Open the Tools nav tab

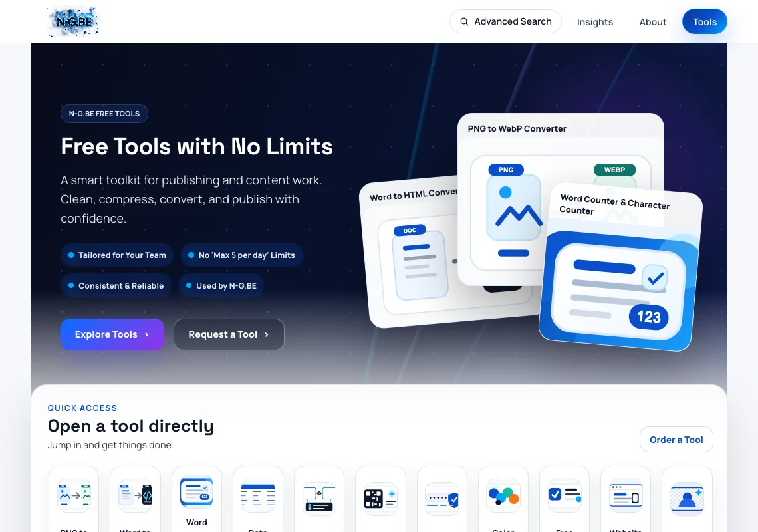pyautogui.click(x=704, y=22)
